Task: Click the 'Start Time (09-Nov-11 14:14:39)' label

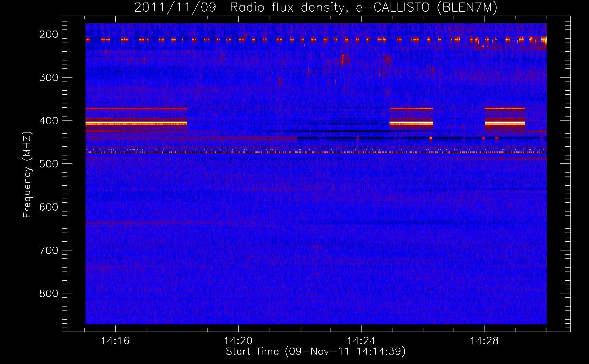Action: click(x=316, y=352)
